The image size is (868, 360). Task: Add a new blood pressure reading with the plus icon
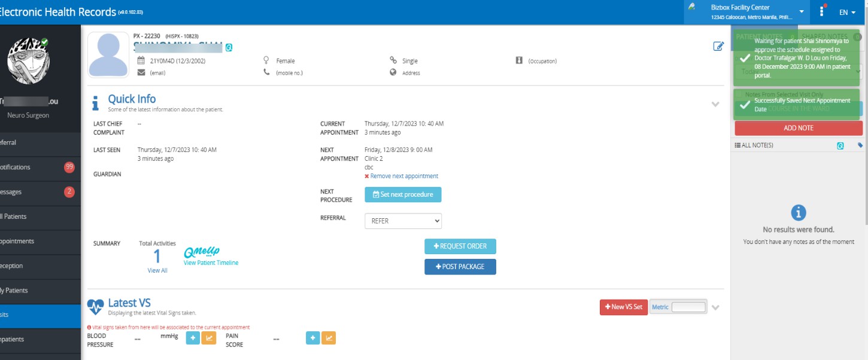(x=193, y=337)
